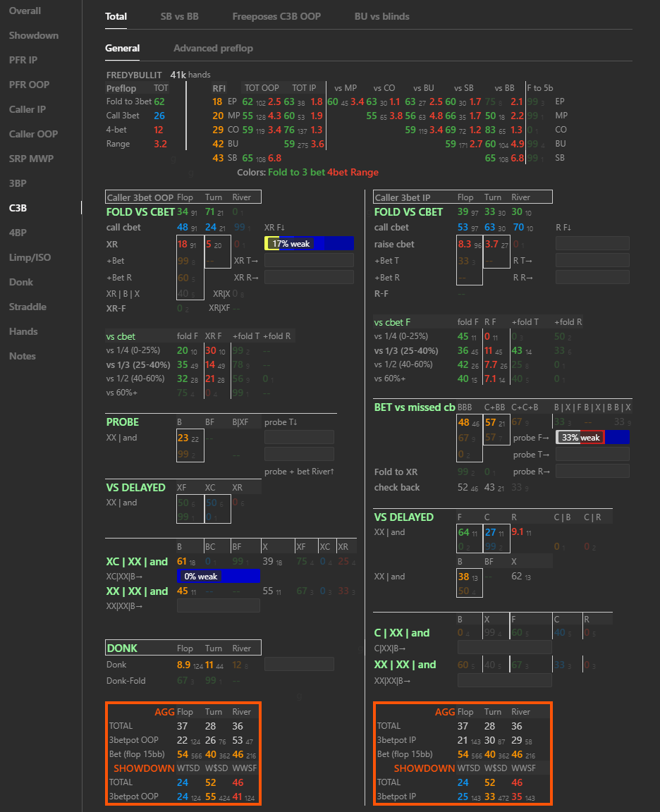Click the PROBE section heading
The width and height of the screenshot is (660, 812).
pyautogui.click(x=122, y=422)
